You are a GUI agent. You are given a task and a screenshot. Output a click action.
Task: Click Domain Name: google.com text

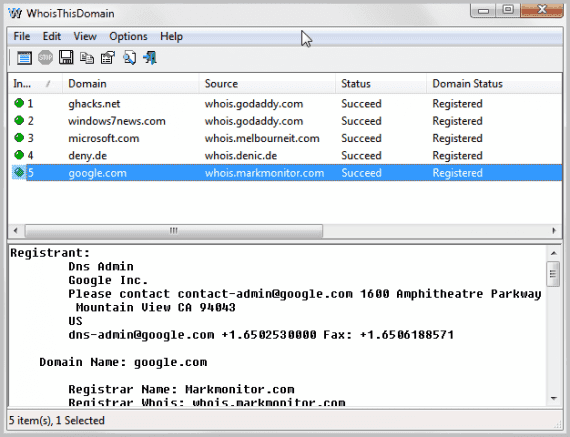click(123, 362)
